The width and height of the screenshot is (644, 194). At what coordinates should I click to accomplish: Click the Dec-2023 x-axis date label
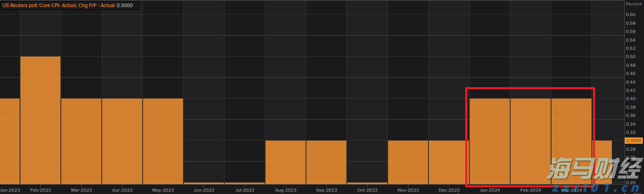[449, 190]
